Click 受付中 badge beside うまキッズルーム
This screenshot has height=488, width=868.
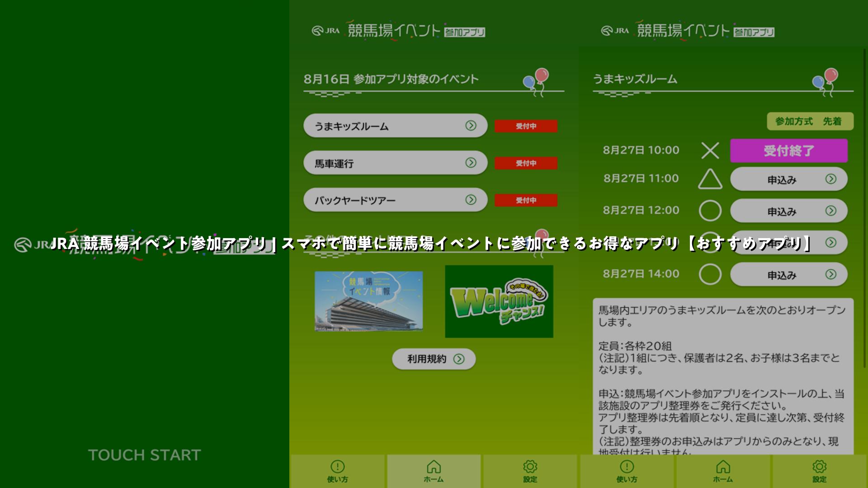[x=526, y=126]
